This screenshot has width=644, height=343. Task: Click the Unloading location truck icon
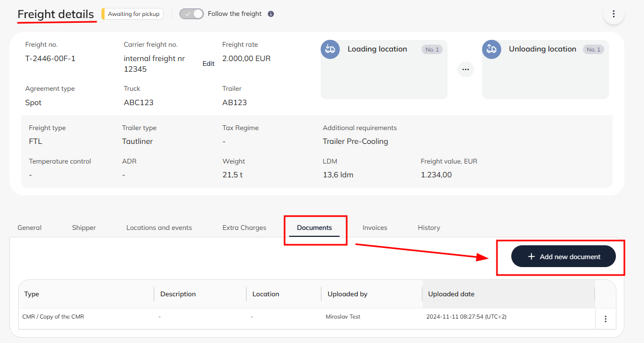492,49
